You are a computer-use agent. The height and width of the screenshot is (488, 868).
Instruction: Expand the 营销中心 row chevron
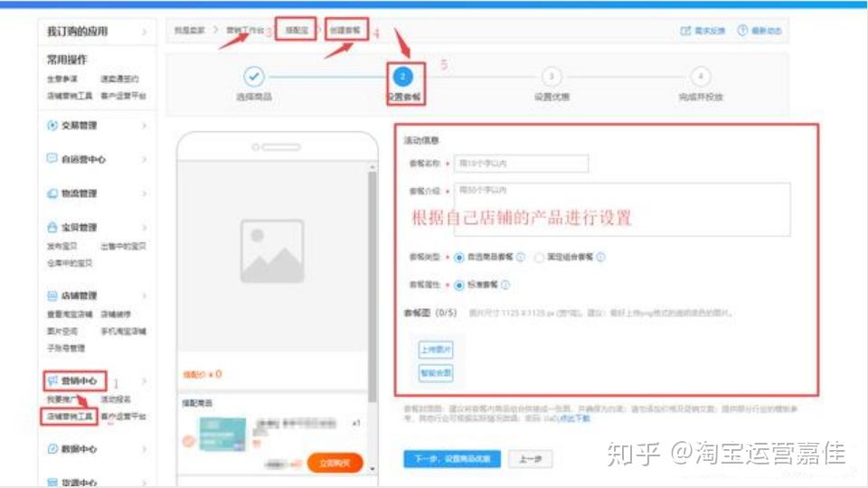click(144, 380)
